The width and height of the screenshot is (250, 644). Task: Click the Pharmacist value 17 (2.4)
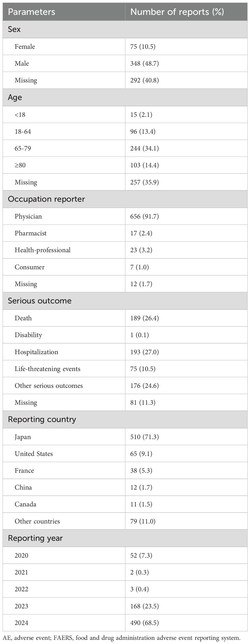[x=141, y=233]
